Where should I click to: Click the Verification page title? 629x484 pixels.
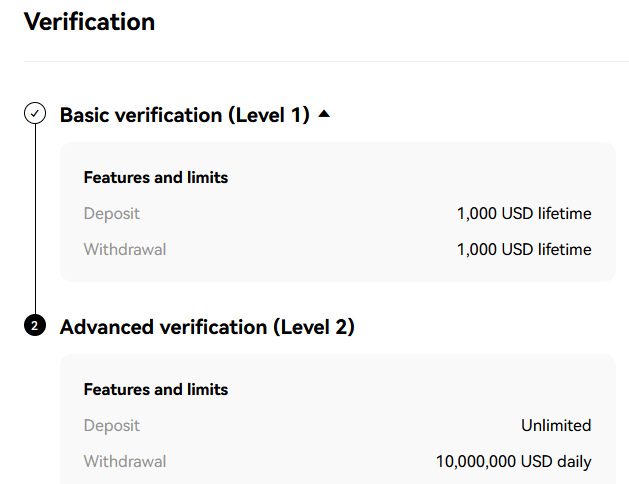(89, 22)
